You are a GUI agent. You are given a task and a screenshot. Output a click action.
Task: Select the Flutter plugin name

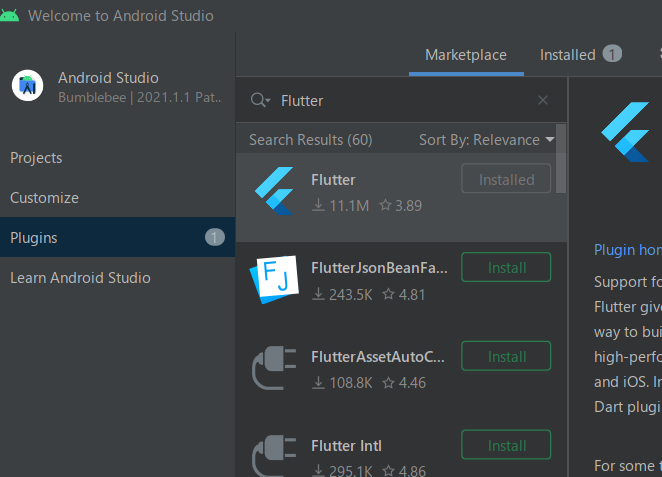click(x=333, y=180)
